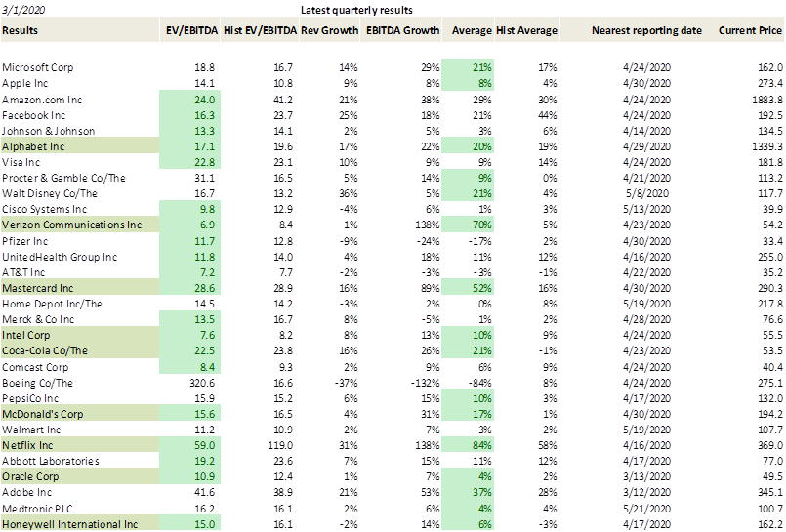Select the 'EBITDA Growth' header cell
The image size is (786, 532).
point(402,30)
